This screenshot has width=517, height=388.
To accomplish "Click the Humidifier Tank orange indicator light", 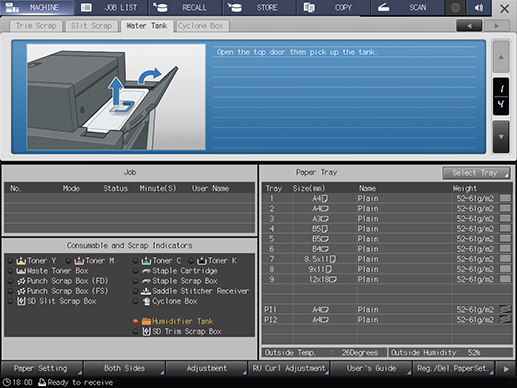I will 135,321.
